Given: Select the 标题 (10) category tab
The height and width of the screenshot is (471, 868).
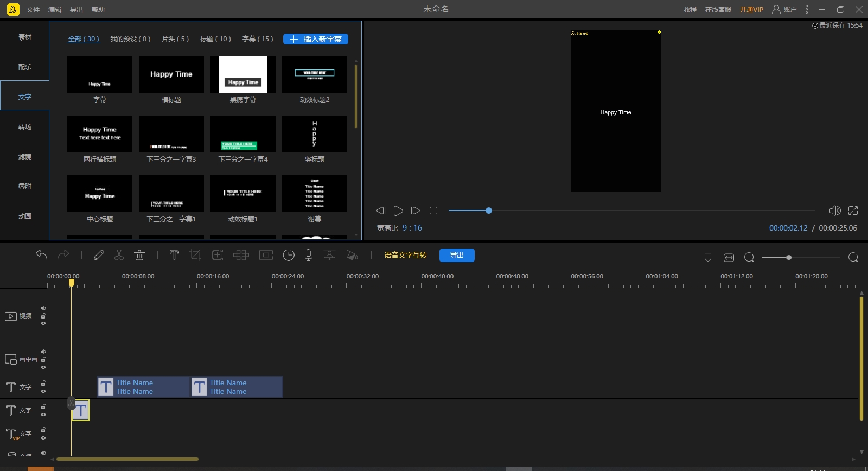Looking at the screenshot, I should click(215, 39).
